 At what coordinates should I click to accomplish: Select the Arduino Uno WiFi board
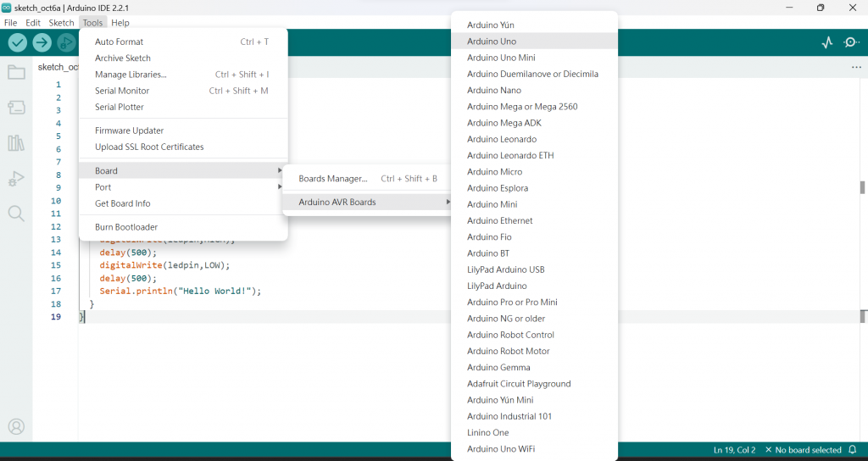point(534,449)
